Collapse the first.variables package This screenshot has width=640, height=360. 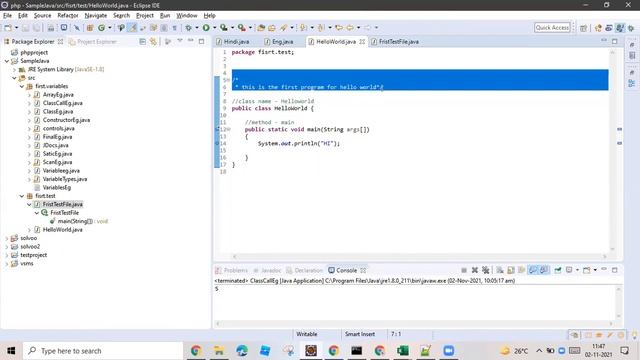22,86
